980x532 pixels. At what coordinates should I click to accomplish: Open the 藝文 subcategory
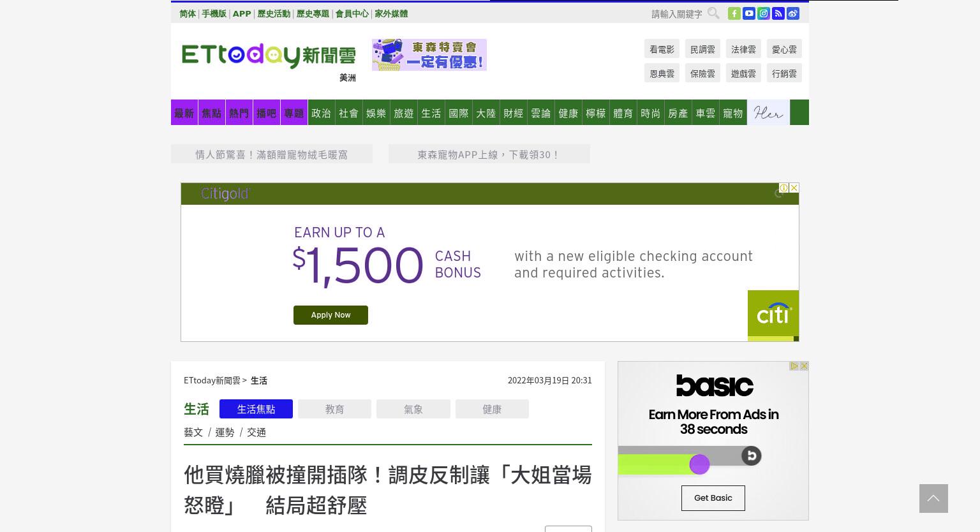pyautogui.click(x=193, y=432)
